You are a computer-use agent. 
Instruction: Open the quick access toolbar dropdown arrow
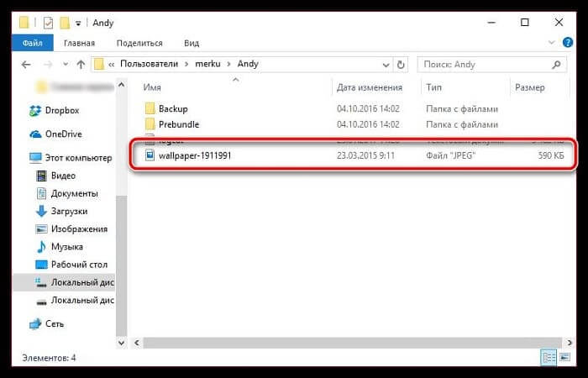coord(78,24)
